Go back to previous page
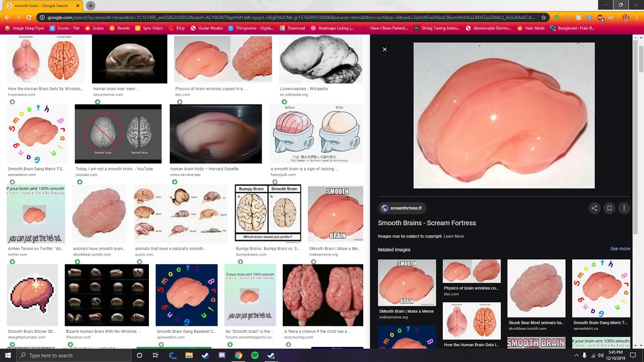This screenshot has width=644, height=362. (8, 17)
